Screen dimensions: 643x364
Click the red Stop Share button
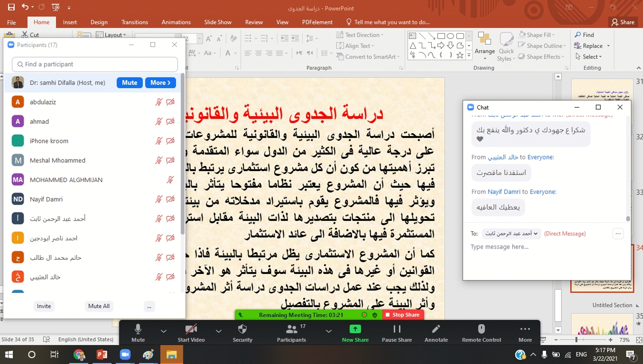tap(403, 315)
